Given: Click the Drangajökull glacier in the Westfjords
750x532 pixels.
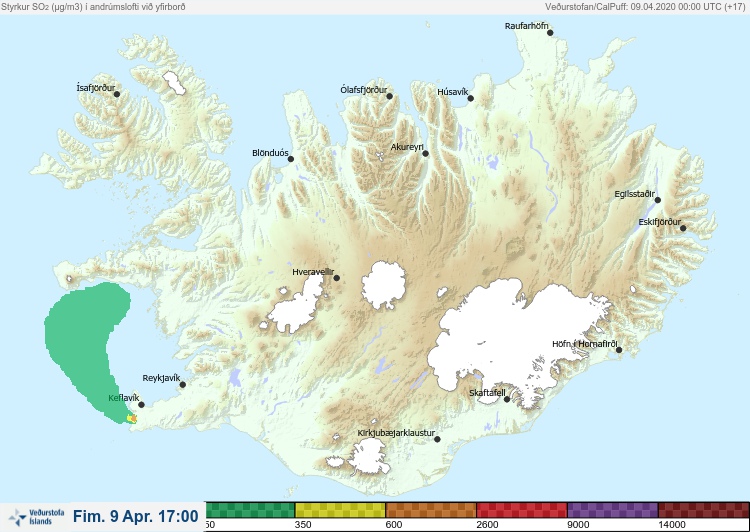Looking at the screenshot, I should point(174,83).
